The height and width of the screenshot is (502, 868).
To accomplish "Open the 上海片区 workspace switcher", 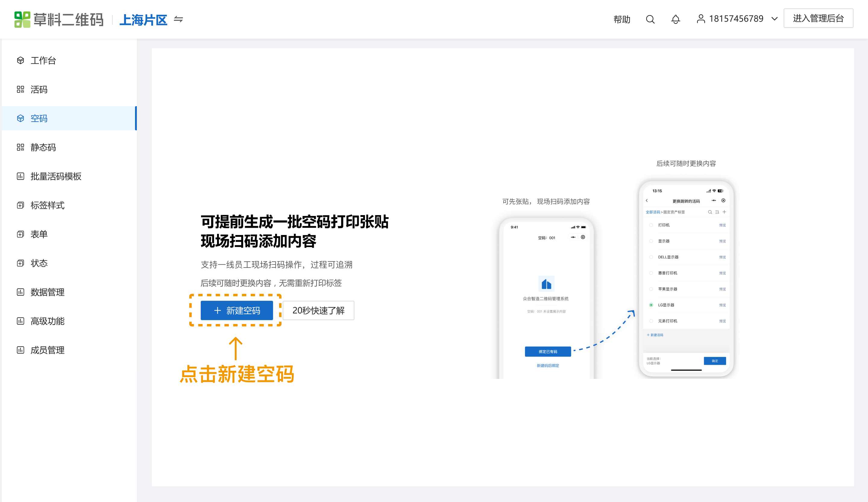I will [x=143, y=20].
